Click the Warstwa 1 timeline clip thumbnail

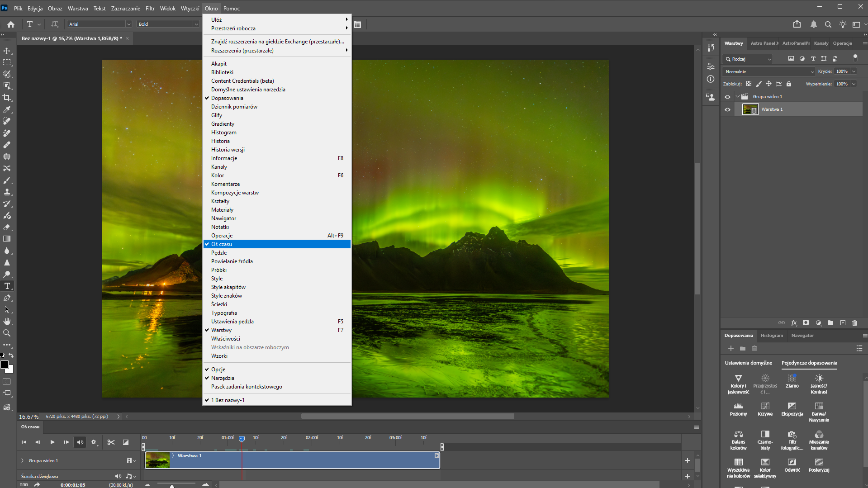tap(157, 460)
